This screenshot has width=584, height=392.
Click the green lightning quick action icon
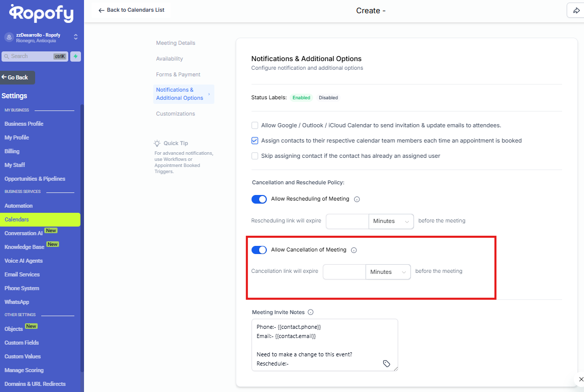tap(75, 57)
